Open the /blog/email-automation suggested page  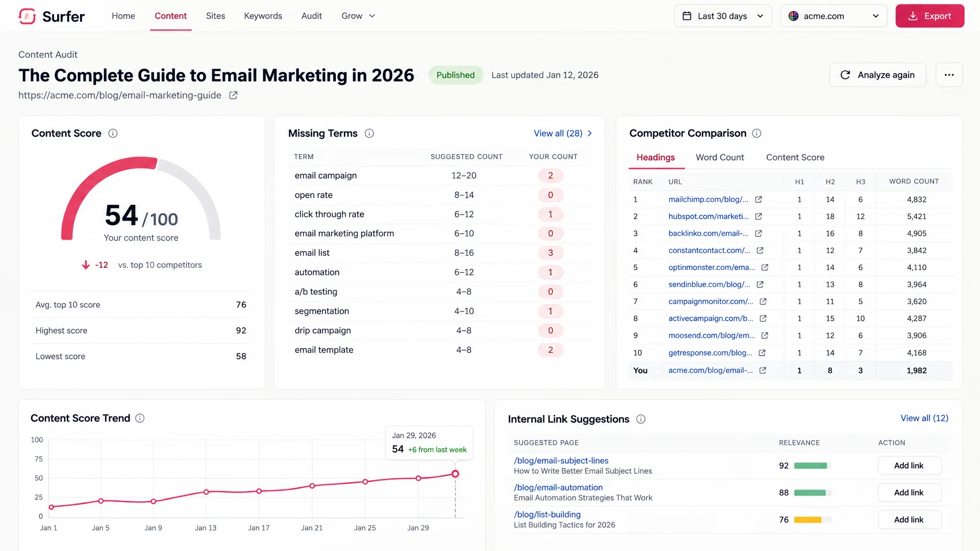tap(558, 488)
